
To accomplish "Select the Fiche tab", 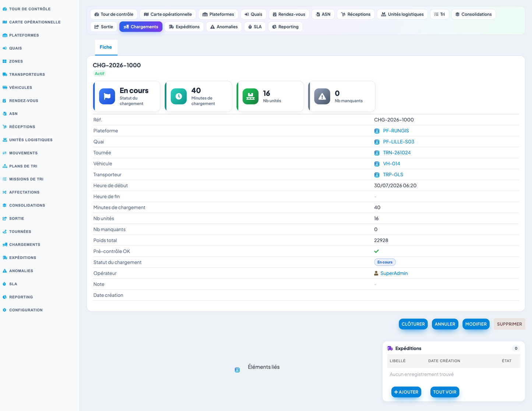I will 106,47.
